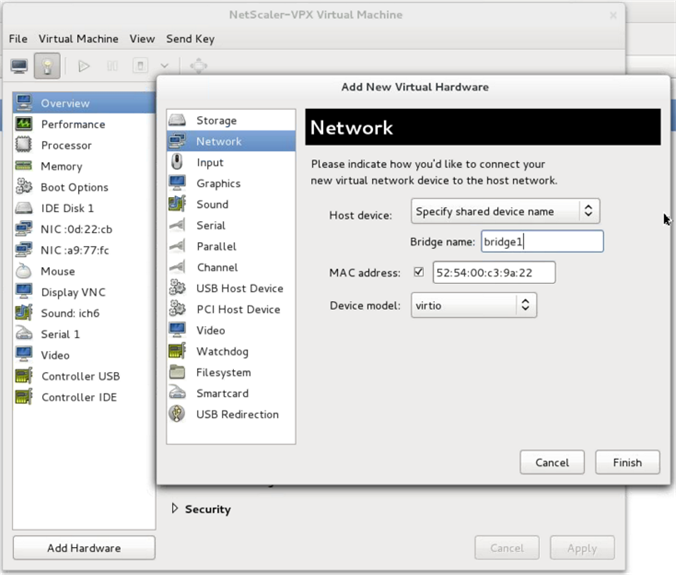
Task: Select NIC :a9:77:fc entry
Action: 84,250
